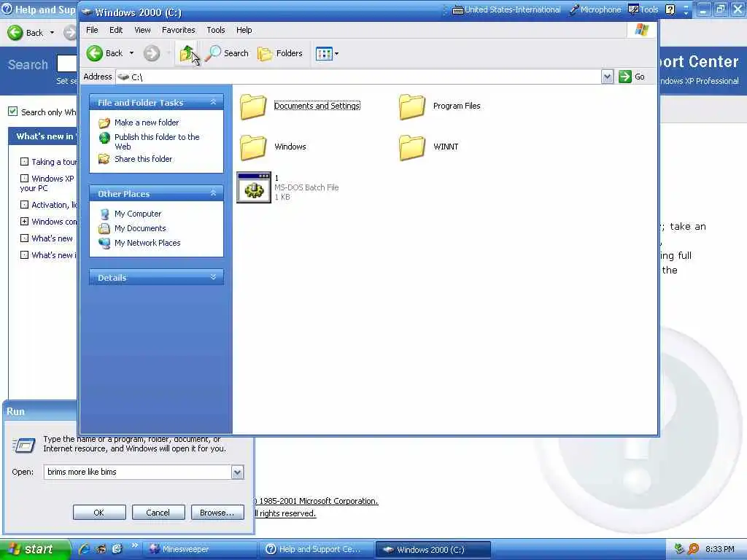Open Help window Back dropdown arrow
The image size is (747, 560).
coord(52,33)
